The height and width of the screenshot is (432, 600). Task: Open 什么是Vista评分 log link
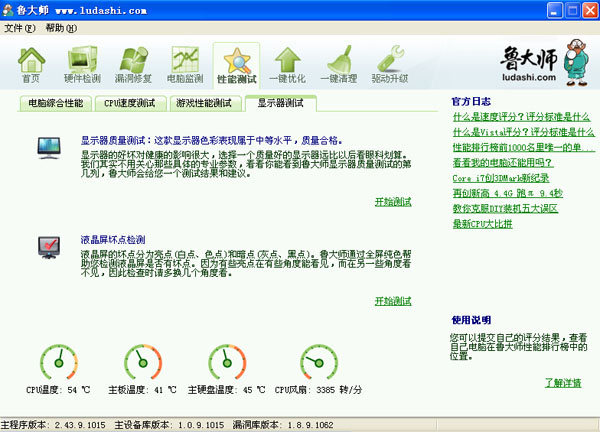coord(523,132)
